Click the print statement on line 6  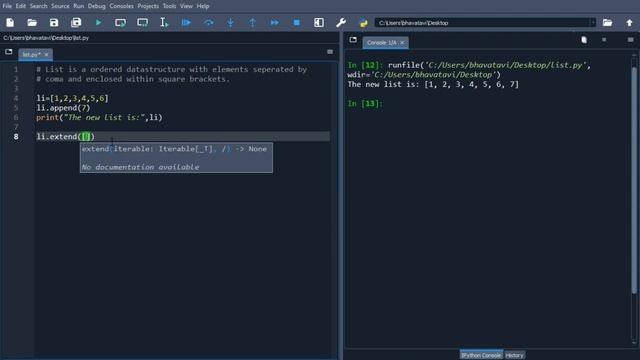coord(99,117)
